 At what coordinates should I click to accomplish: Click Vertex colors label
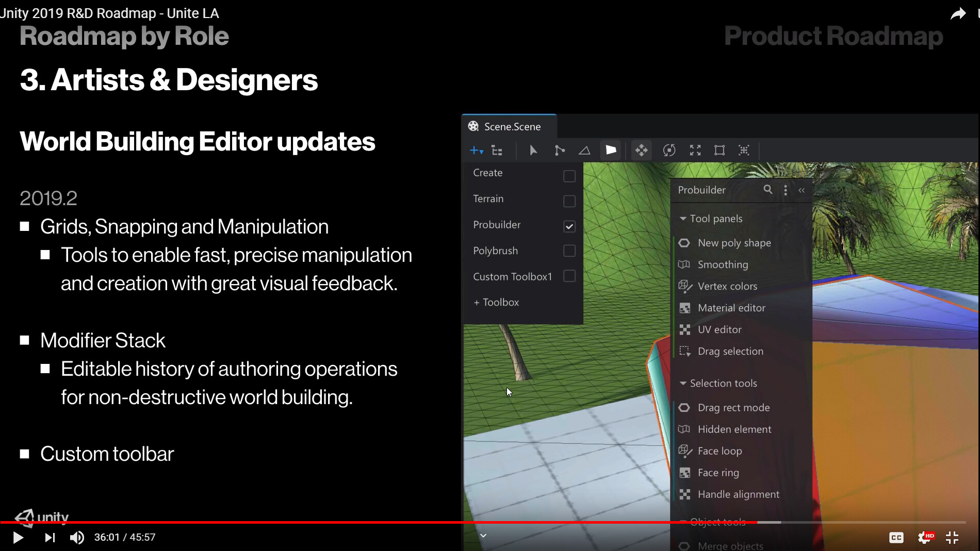(727, 286)
